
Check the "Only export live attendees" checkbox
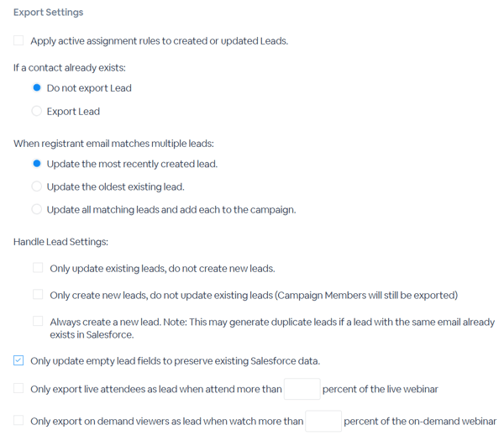(18, 388)
